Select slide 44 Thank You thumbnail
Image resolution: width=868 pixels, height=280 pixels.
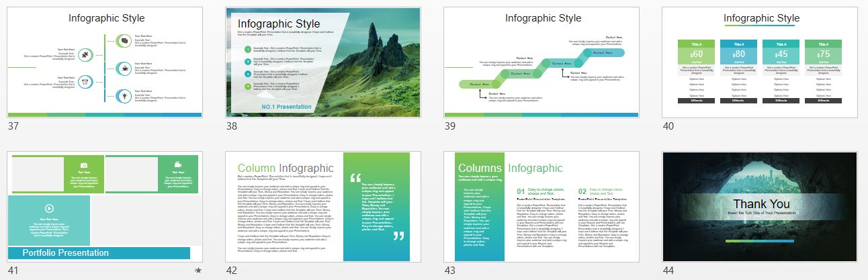coord(761,207)
